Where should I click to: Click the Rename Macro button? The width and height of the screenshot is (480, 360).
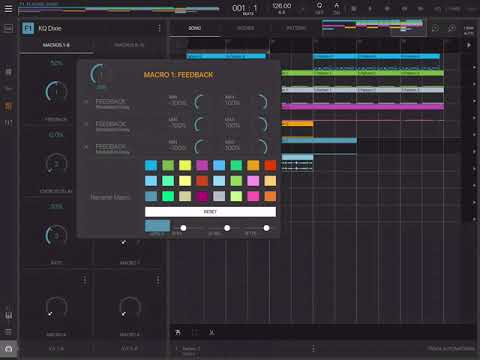[110, 197]
